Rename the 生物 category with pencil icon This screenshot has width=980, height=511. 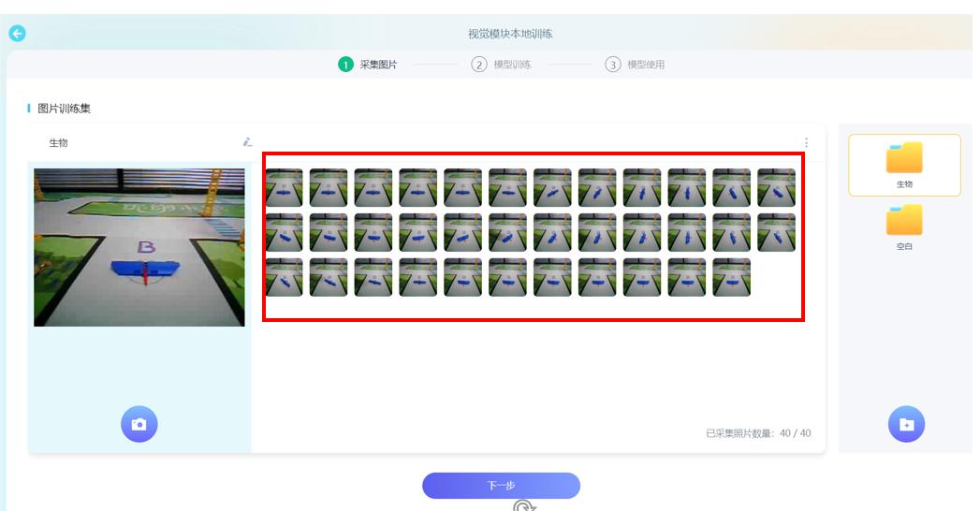(247, 142)
